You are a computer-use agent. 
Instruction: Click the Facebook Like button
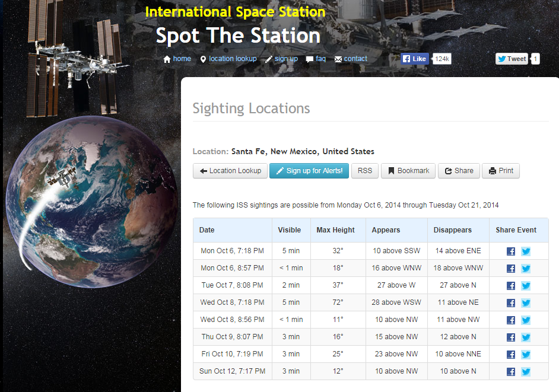click(414, 59)
